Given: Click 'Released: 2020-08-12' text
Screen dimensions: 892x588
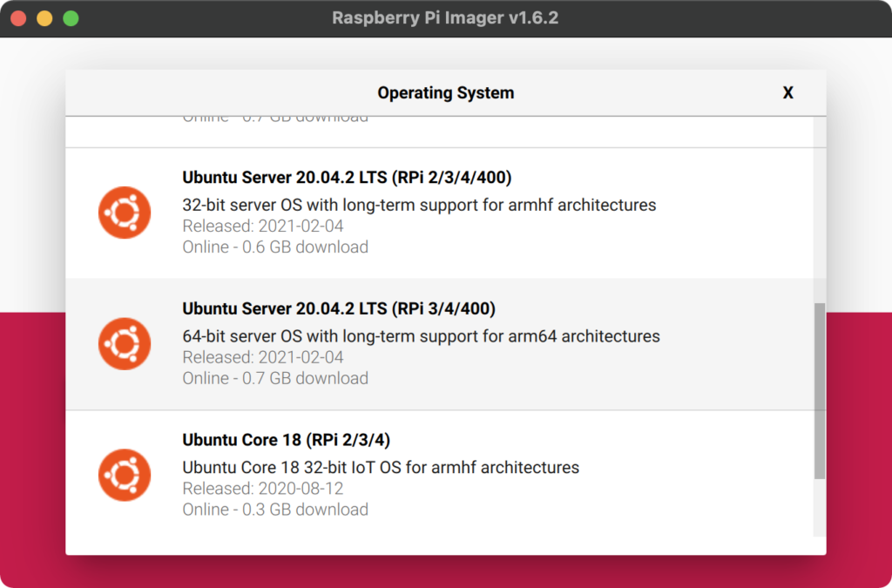Looking at the screenshot, I should pos(263,489).
